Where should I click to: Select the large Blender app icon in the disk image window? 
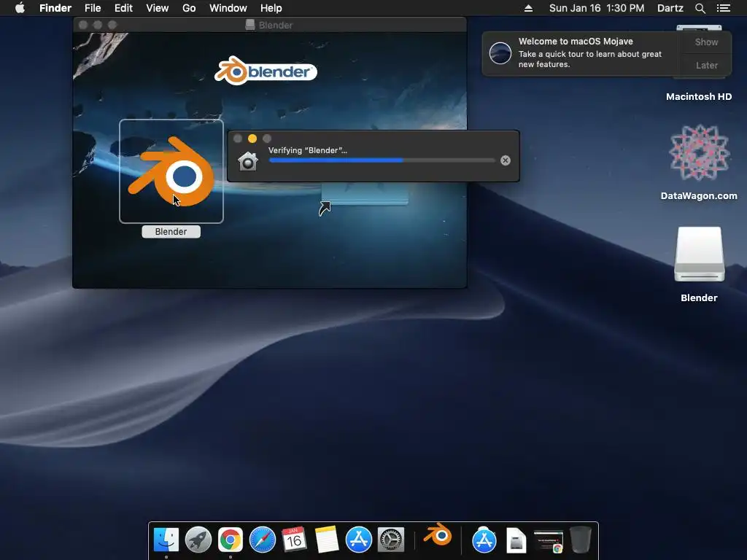[171, 171]
